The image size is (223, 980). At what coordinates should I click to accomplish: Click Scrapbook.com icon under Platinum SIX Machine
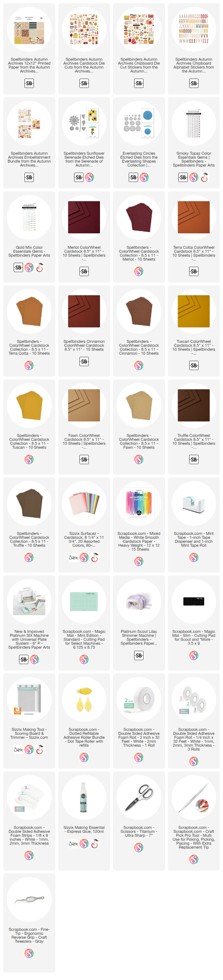click(34, 659)
